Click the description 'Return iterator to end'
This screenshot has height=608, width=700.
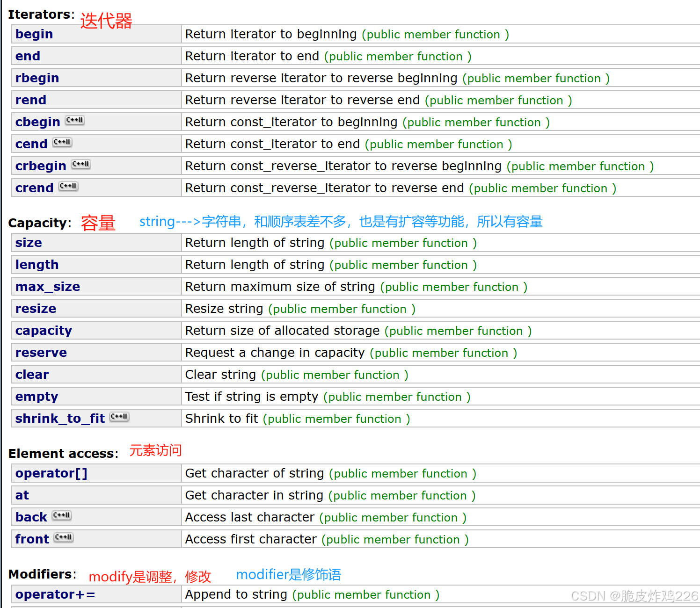[x=252, y=56]
